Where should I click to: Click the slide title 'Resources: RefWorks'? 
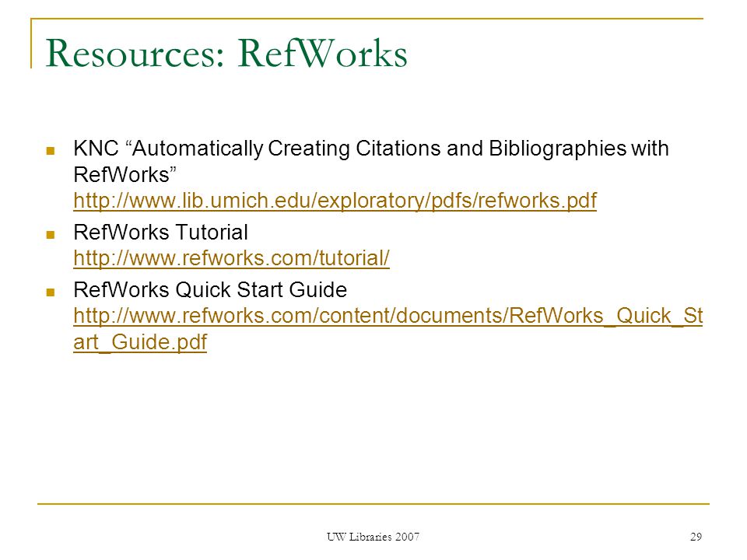click(226, 54)
